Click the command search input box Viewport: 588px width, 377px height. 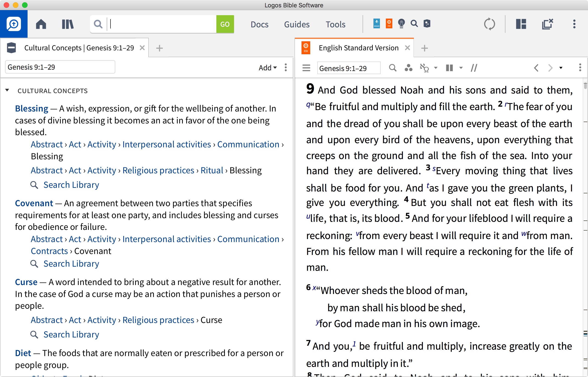pos(162,24)
